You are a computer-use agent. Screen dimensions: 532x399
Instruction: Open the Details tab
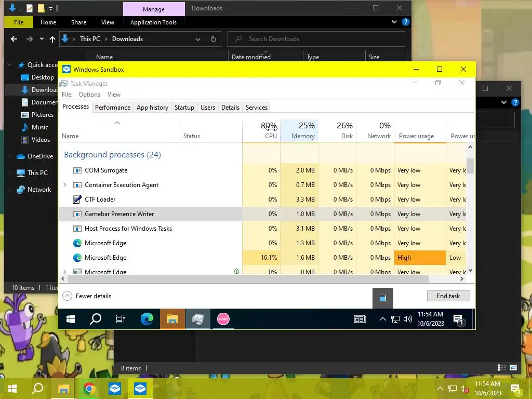(230, 108)
